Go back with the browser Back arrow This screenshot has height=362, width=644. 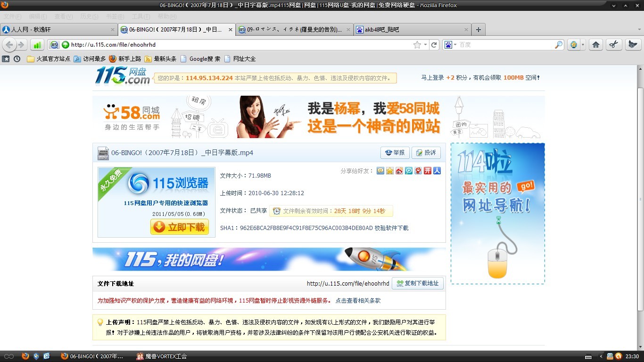pos(9,45)
